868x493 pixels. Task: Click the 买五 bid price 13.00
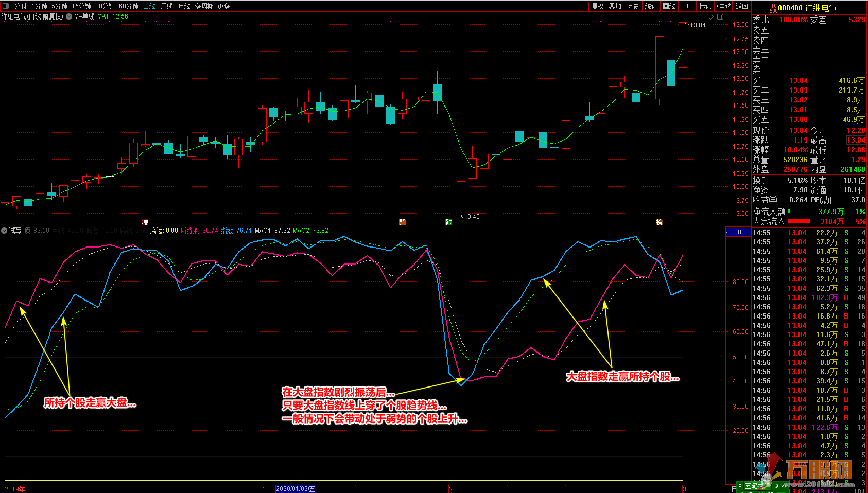click(798, 120)
